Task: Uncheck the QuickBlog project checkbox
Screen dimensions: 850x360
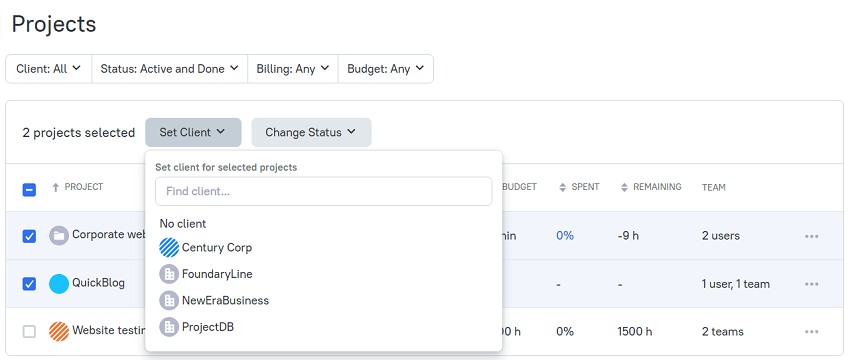Action: tap(29, 284)
